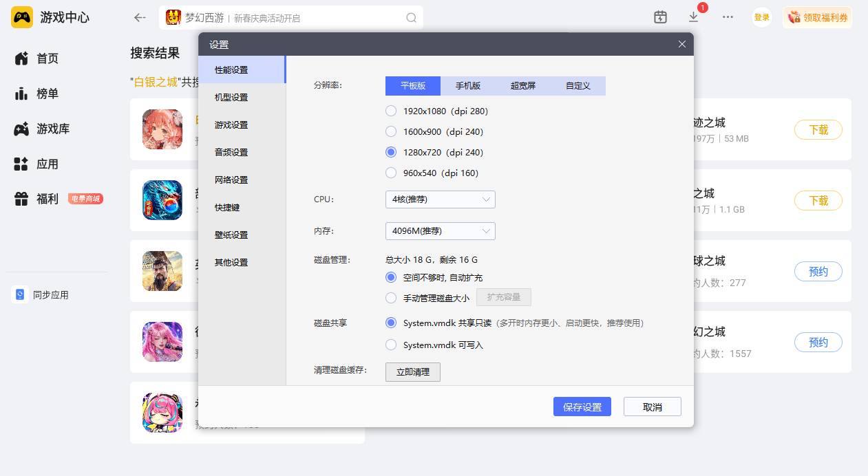This screenshot has height=476, width=868.
Task: Close the 设置 dialog with X
Action: coord(682,44)
